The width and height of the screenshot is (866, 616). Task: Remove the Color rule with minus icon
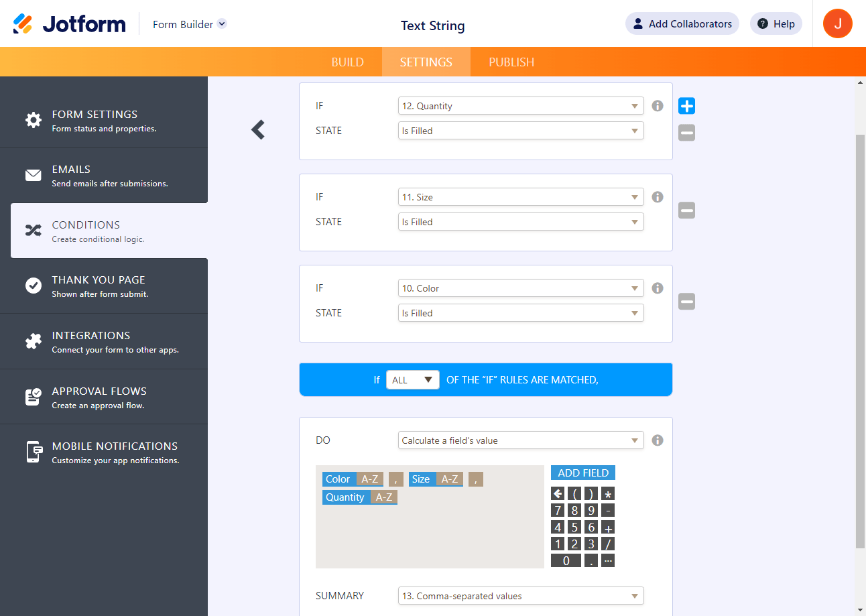(x=686, y=302)
